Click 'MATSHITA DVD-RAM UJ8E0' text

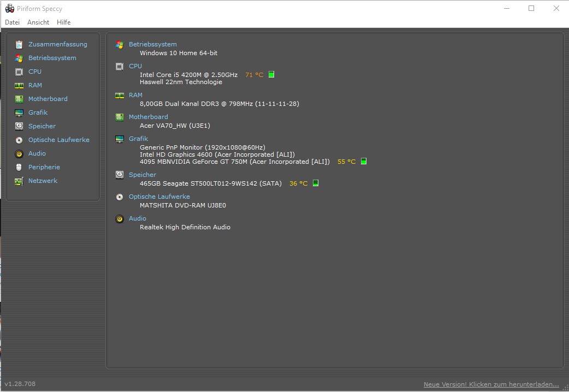pyautogui.click(x=183, y=205)
